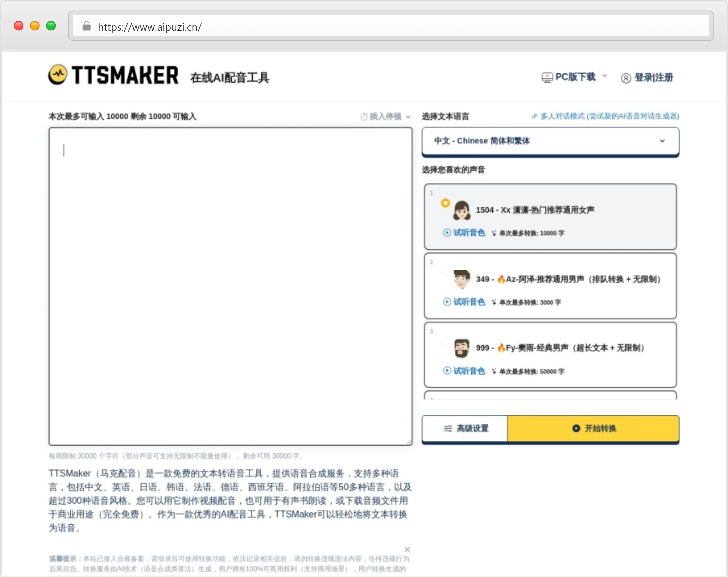Click inside the large text input area
Image resolution: width=728 pixels, height=577 pixels.
click(230, 286)
